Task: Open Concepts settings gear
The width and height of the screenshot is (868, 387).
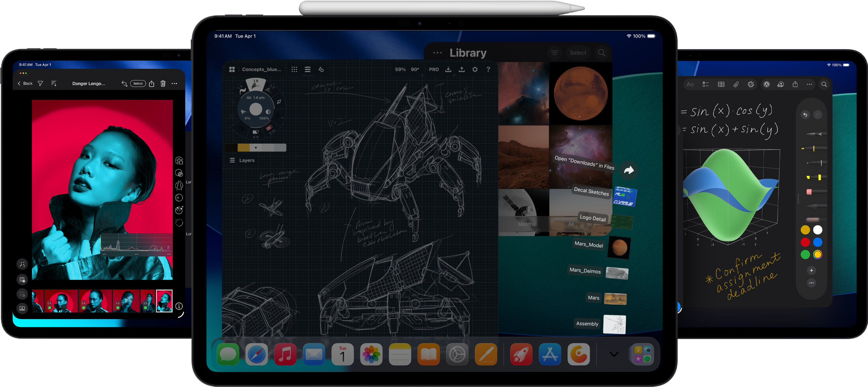Action: (x=475, y=69)
